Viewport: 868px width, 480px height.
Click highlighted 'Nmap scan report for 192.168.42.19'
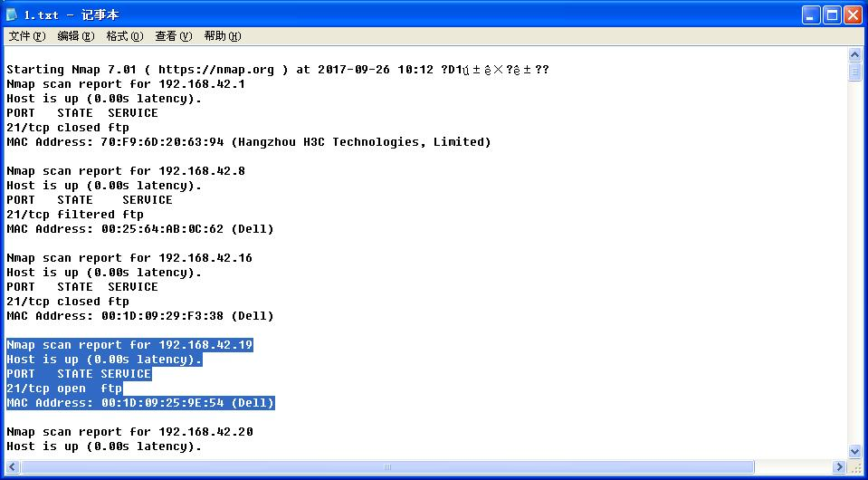pos(129,345)
